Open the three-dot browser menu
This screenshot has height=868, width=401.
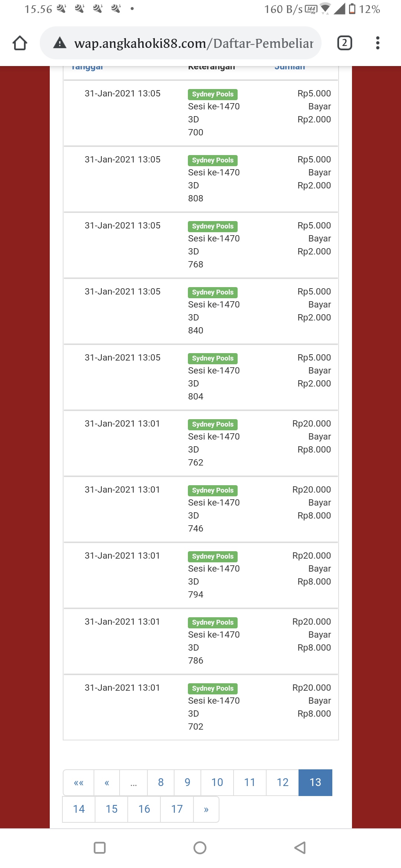tap(378, 43)
